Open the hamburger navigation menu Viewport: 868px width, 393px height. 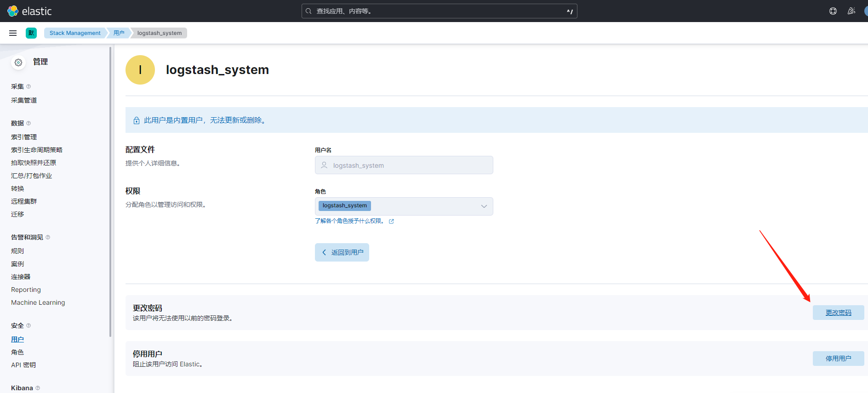click(13, 33)
